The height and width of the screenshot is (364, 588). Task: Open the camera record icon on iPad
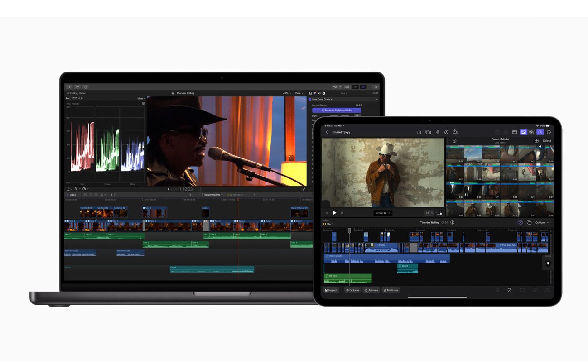pos(428,132)
